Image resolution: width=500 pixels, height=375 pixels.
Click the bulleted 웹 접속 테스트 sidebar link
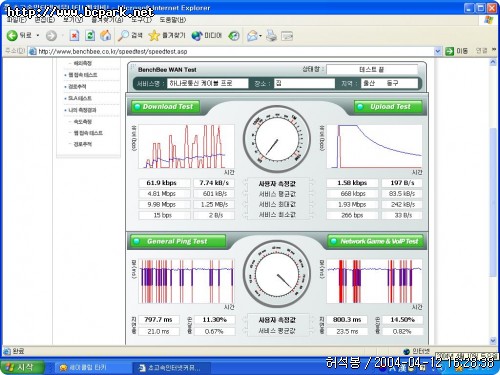pyautogui.click(x=83, y=75)
